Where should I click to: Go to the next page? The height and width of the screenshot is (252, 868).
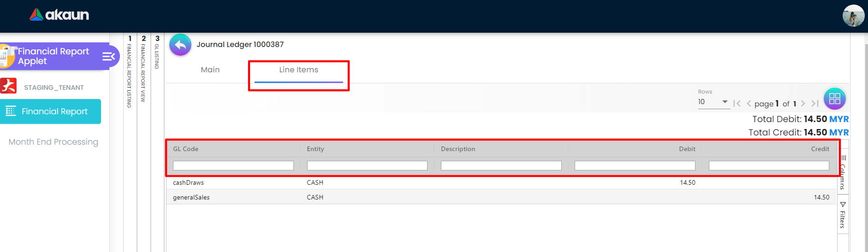(803, 104)
